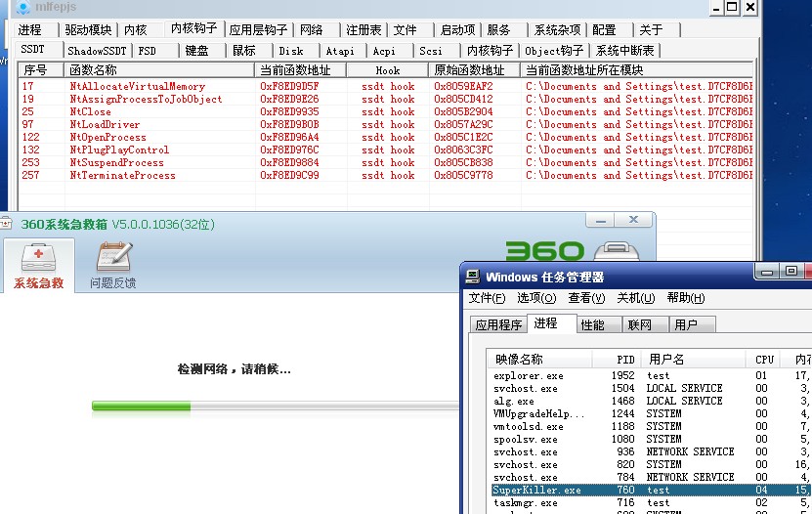Switch to the 配置 tab
Screen dimensions: 812x514
coord(604,30)
